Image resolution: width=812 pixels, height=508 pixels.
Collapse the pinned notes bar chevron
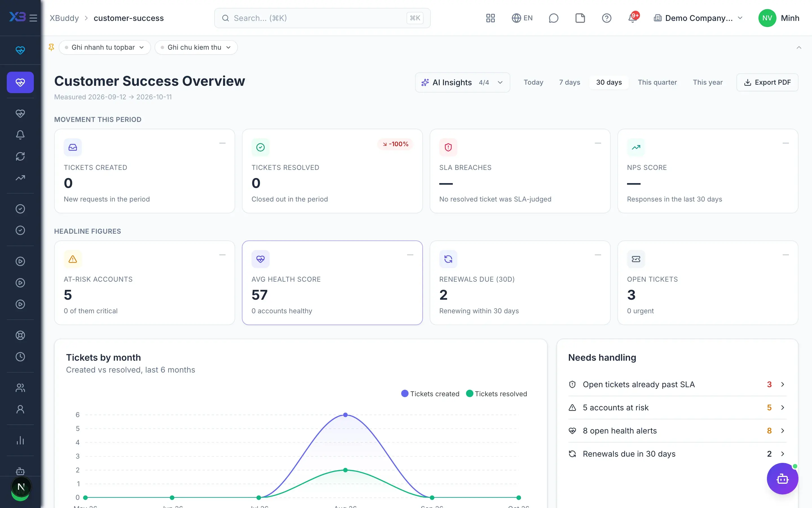(x=798, y=47)
